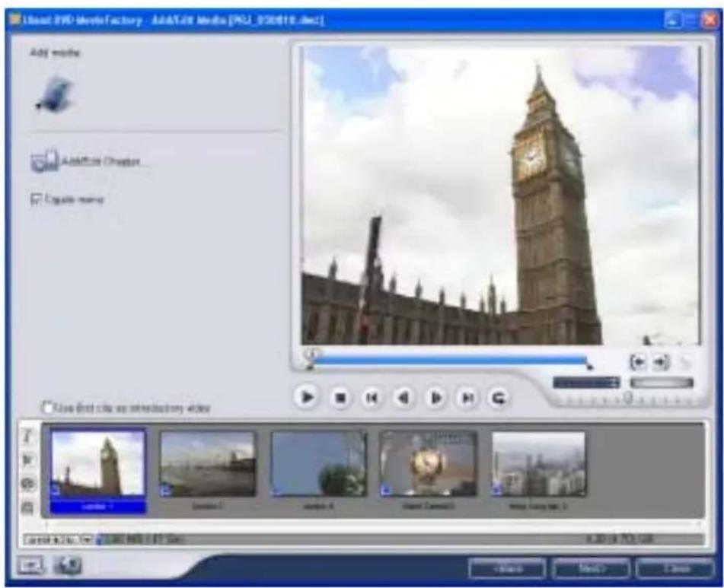The image size is (724, 588).
Task: Enable use first clip as introductory video
Action: tap(47, 408)
